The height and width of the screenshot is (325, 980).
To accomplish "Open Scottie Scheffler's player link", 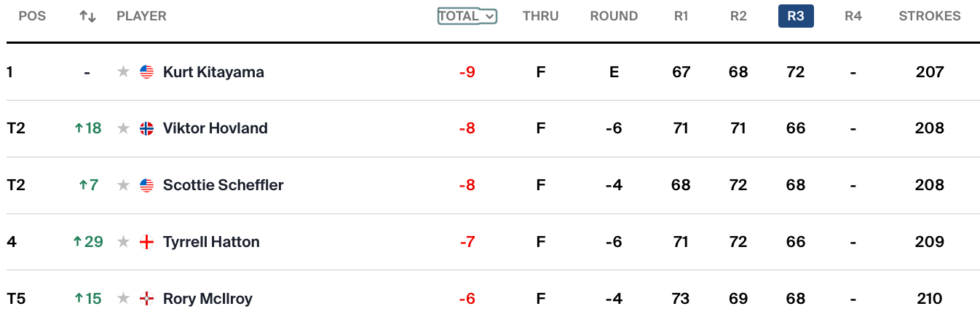I will [224, 185].
